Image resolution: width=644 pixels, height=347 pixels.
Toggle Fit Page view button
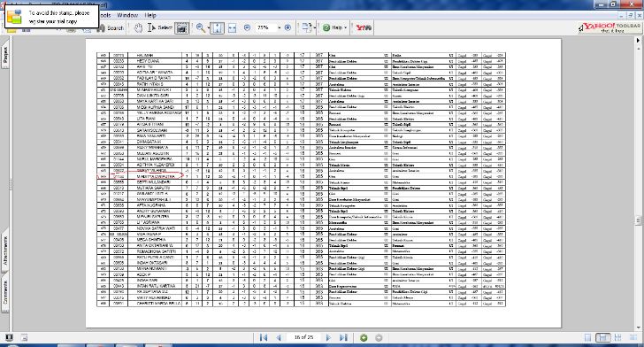(x=218, y=28)
